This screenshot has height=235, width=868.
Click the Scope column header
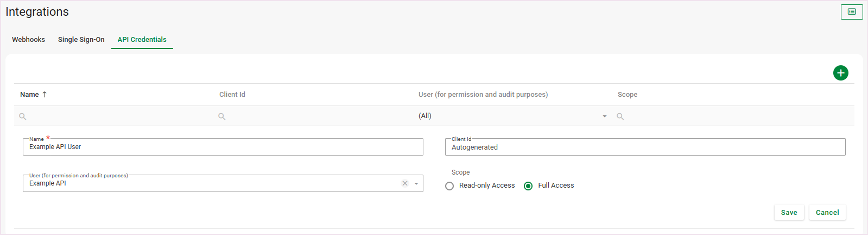click(628, 95)
